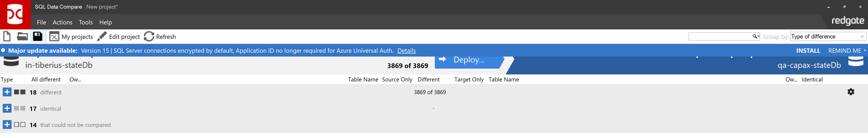The height and width of the screenshot is (138, 868).
Task: Click the Target Only column header
Action: 469,79
